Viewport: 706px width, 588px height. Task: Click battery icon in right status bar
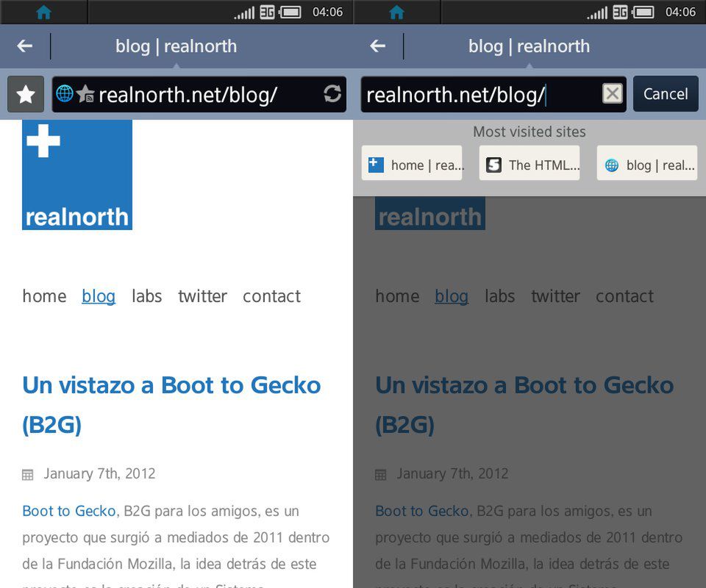tap(643, 12)
